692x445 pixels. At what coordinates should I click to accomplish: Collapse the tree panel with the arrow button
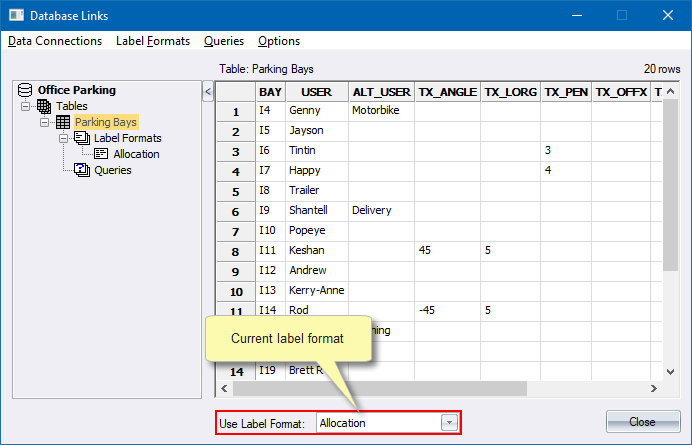pyautogui.click(x=208, y=92)
